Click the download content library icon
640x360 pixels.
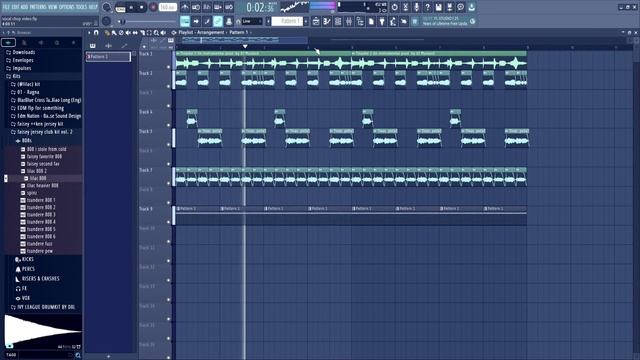point(471,7)
